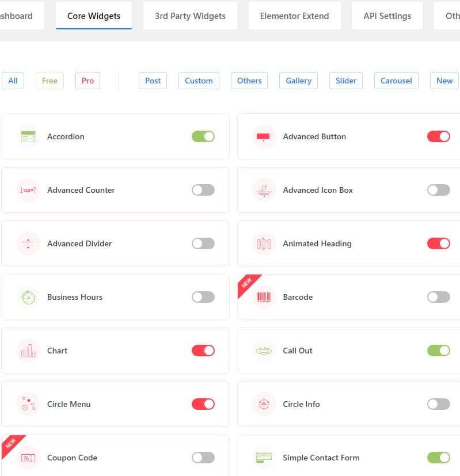
Task: Disable the Accordion widget toggle
Action: point(203,136)
